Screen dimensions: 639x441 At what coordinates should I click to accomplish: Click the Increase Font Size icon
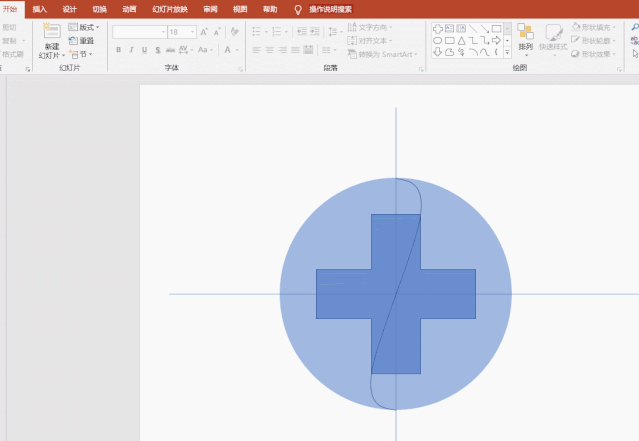point(204,32)
